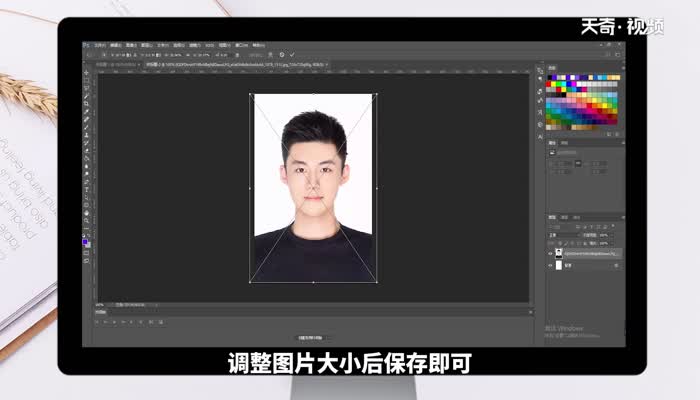
Task: Open the status bar info arrow
Action: tap(156, 305)
